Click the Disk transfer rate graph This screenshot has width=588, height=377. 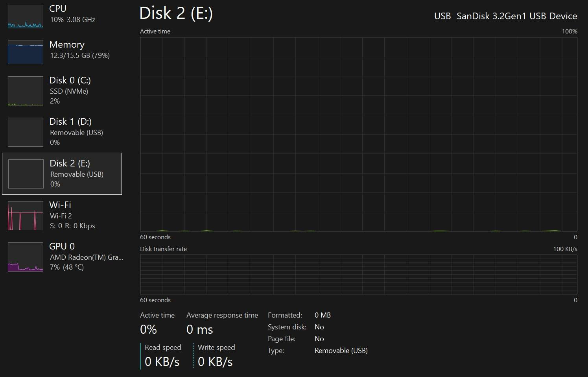pyautogui.click(x=358, y=274)
